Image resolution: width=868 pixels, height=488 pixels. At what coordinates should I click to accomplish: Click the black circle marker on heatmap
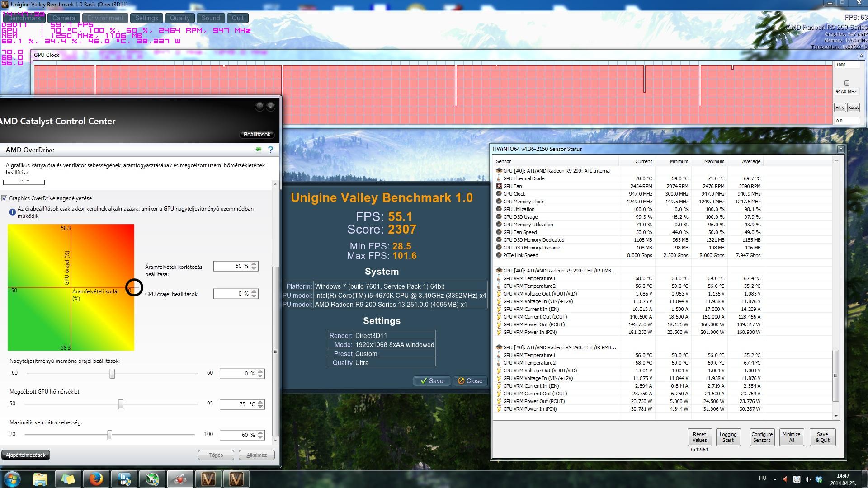(x=134, y=287)
